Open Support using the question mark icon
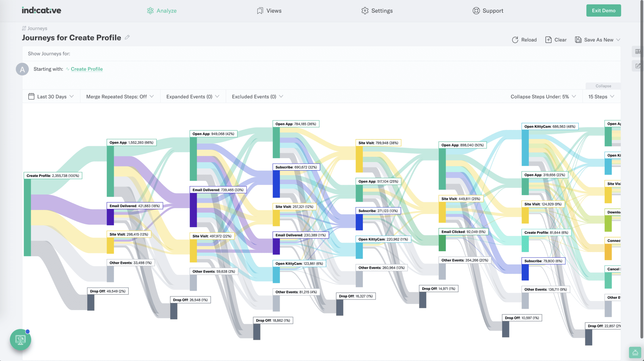644x361 pixels. pos(476,10)
